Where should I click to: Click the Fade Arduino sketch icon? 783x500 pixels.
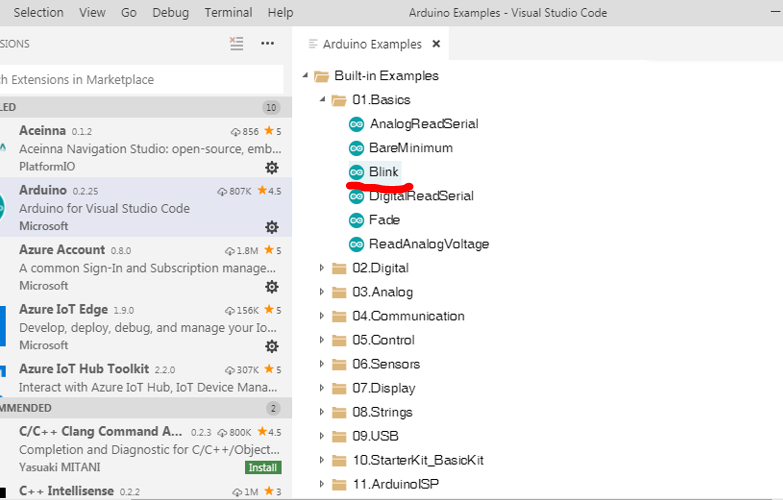tap(357, 220)
